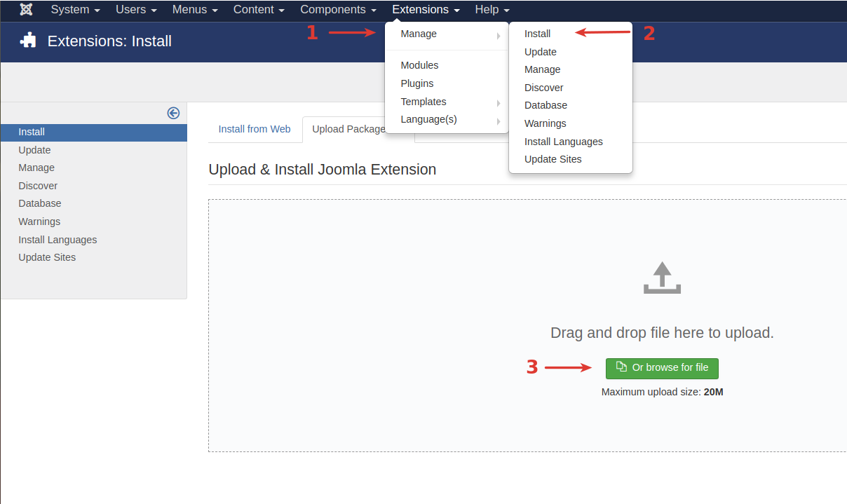The image size is (847, 504).
Task: Expand the Language(s) submenu in the Extensions dropdown
Action: tap(447, 120)
